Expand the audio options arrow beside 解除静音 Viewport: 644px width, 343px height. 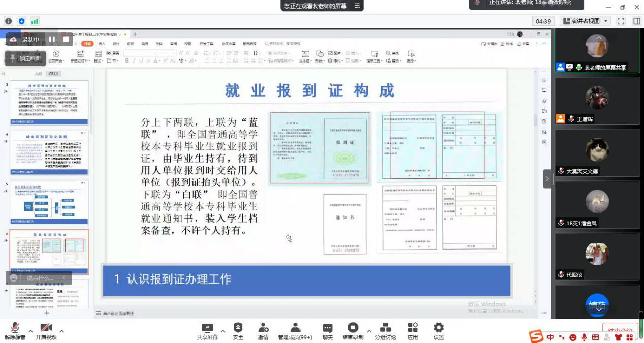[30, 331]
